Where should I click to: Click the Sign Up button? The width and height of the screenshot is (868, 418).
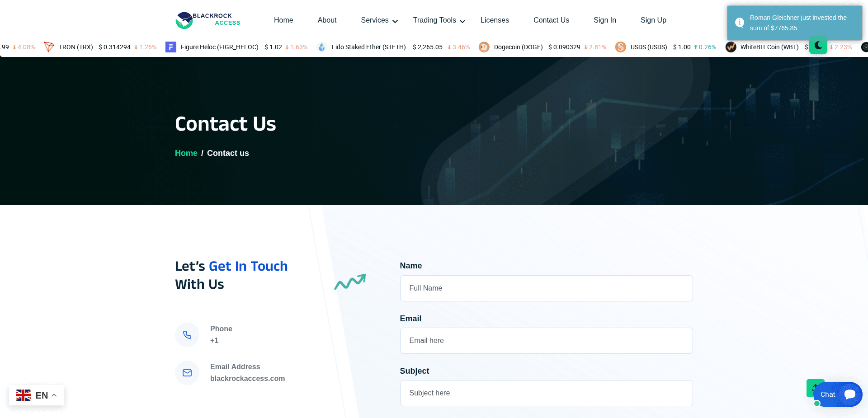tap(653, 20)
